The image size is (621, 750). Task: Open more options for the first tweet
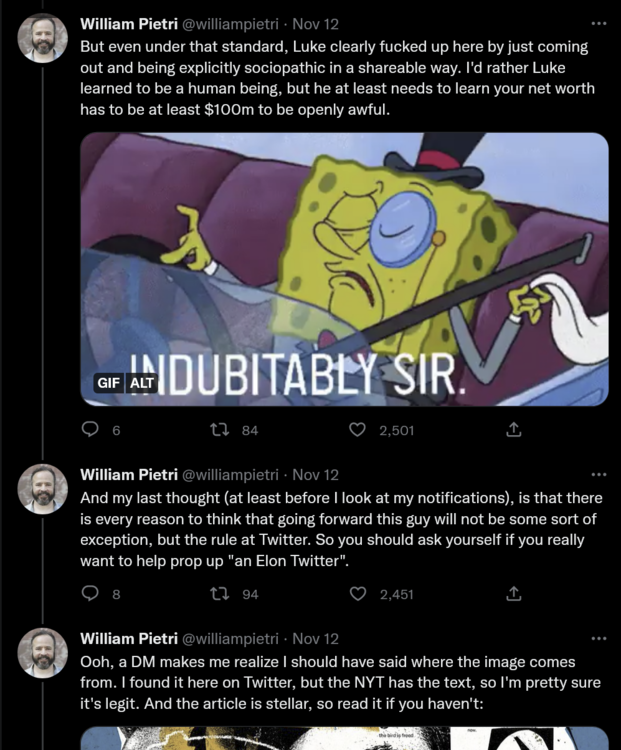tap(599, 24)
